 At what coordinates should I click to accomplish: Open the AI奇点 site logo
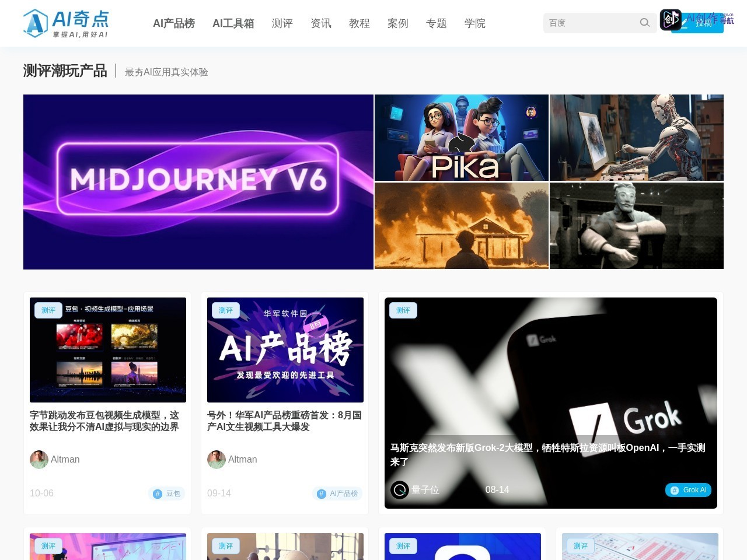click(x=66, y=23)
